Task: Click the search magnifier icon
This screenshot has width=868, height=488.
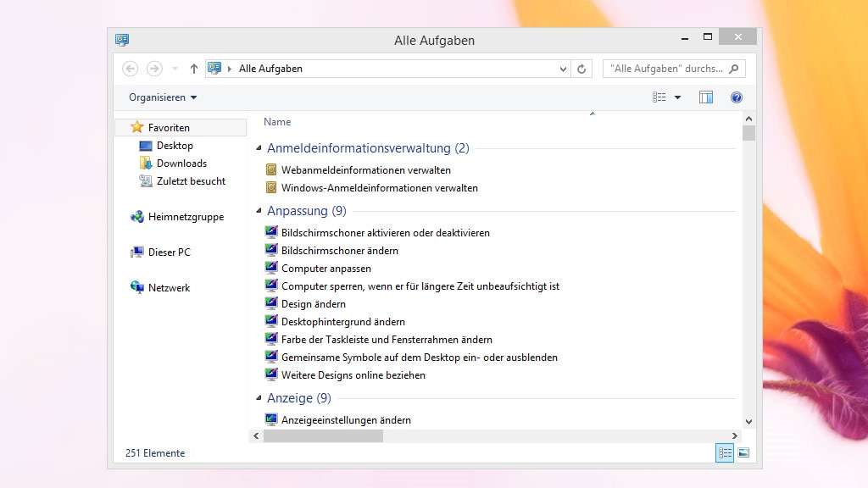Action: click(734, 69)
